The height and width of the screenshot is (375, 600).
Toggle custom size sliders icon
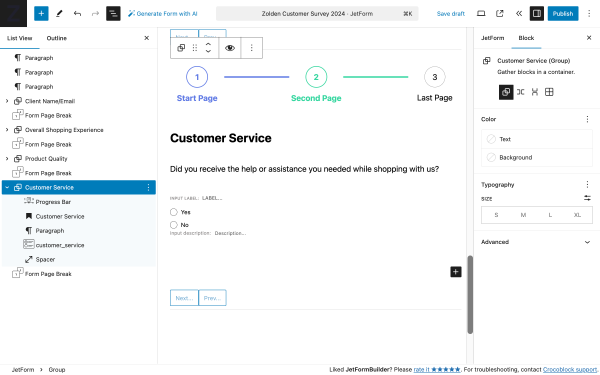[587, 198]
